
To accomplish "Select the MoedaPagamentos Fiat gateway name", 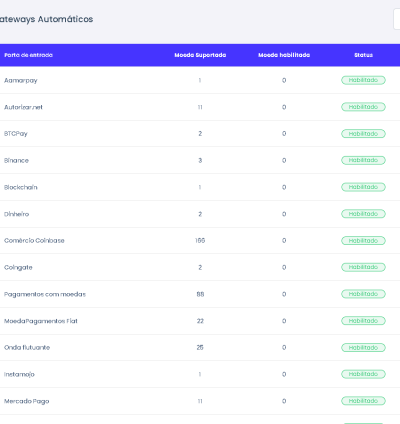I will click(41, 321).
